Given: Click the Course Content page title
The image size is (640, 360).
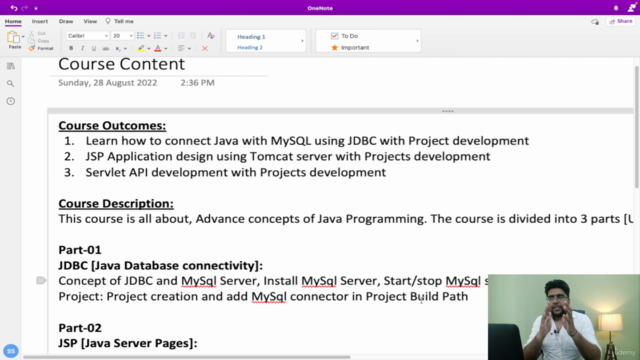Looking at the screenshot, I should point(122,64).
